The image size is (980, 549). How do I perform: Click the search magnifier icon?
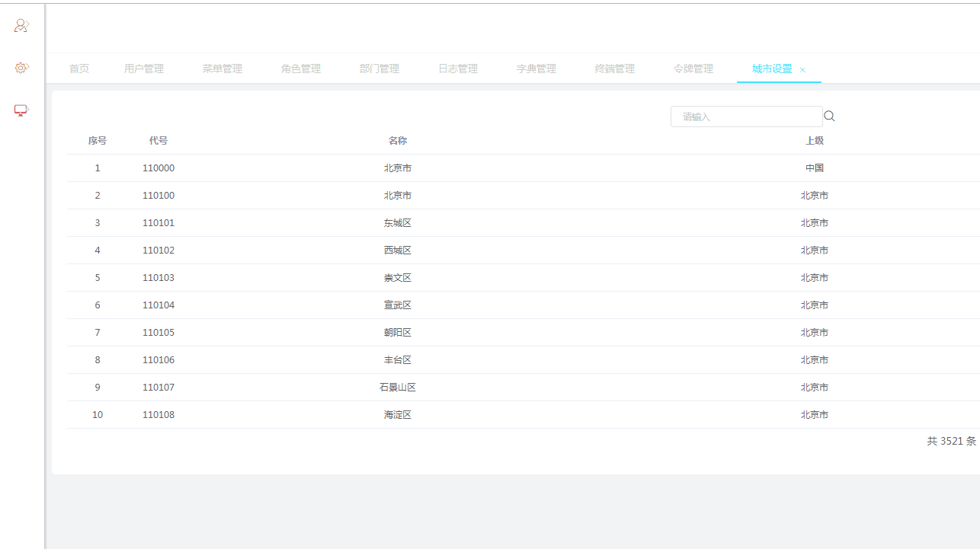[x=830, y=117]
